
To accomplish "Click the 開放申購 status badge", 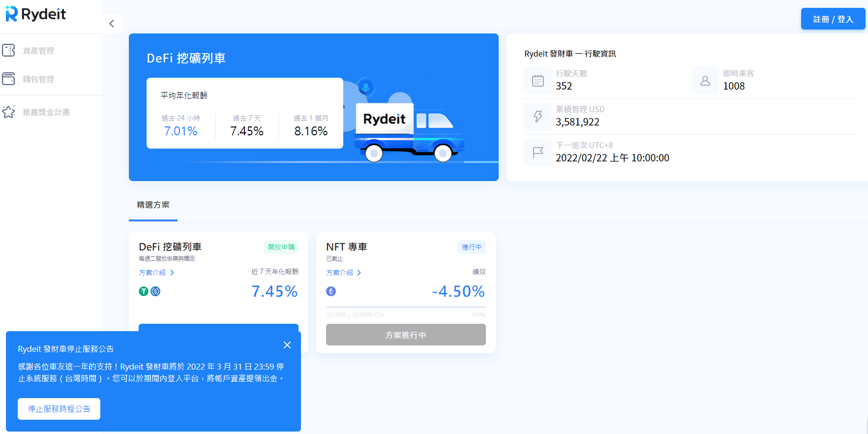I will [x=281, y=247].
